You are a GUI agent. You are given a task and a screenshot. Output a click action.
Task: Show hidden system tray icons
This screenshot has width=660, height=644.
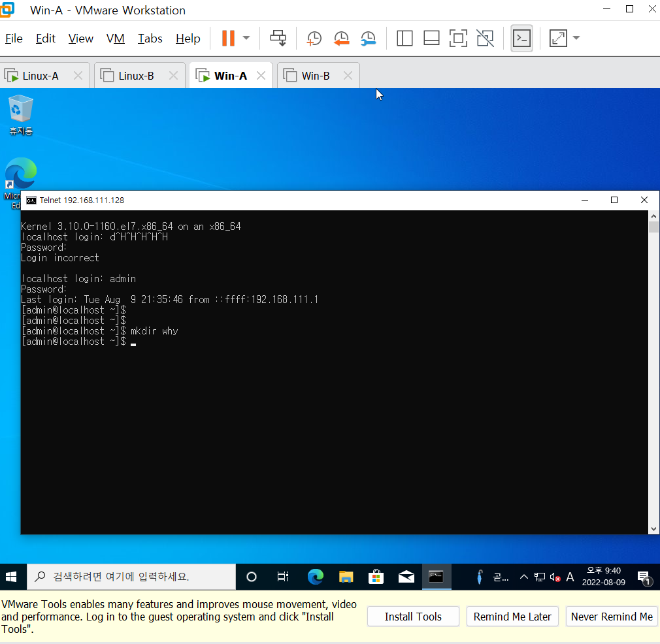[523, 577]
